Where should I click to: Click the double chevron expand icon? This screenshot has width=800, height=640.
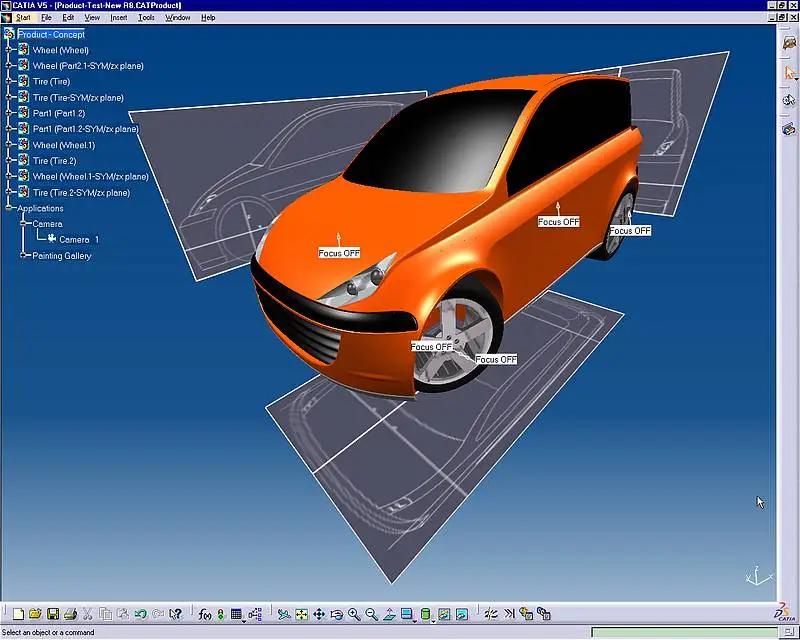(x=509, y=614)
